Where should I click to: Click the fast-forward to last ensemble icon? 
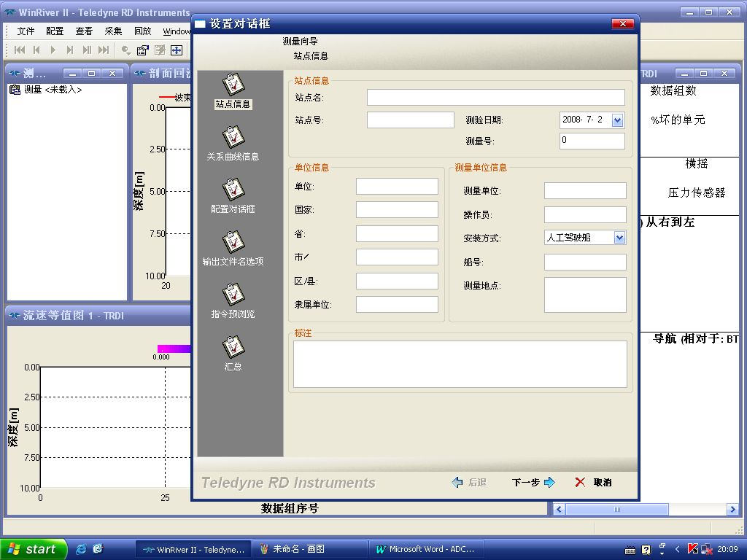tap(105, 50)
